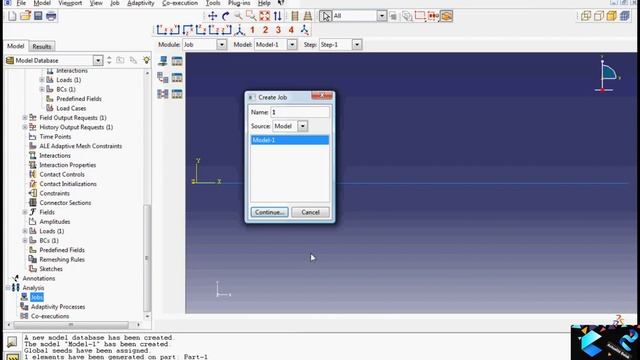Select the Rotate View tool
This screenshot has height=360, width=640.
click(225, 16)
